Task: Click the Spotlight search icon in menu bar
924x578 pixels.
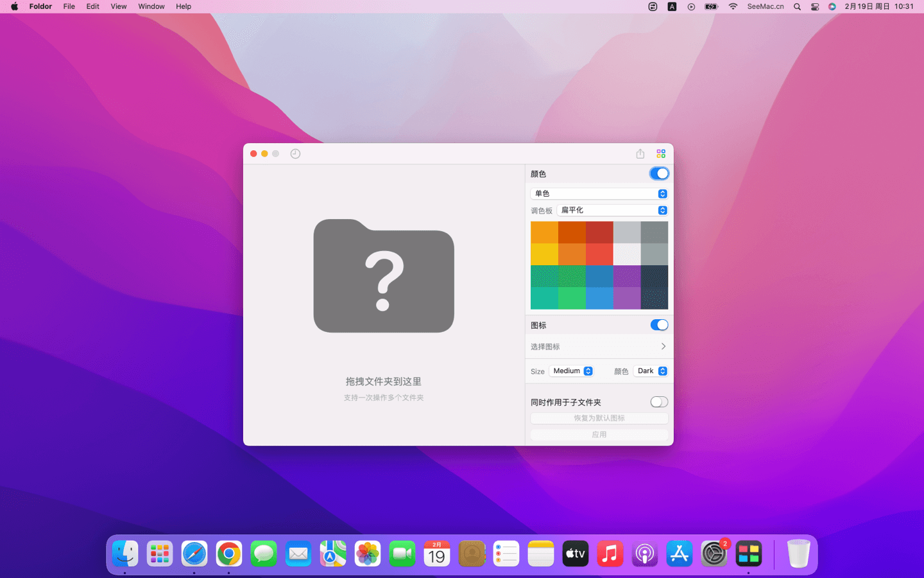Action: [797, 6]
